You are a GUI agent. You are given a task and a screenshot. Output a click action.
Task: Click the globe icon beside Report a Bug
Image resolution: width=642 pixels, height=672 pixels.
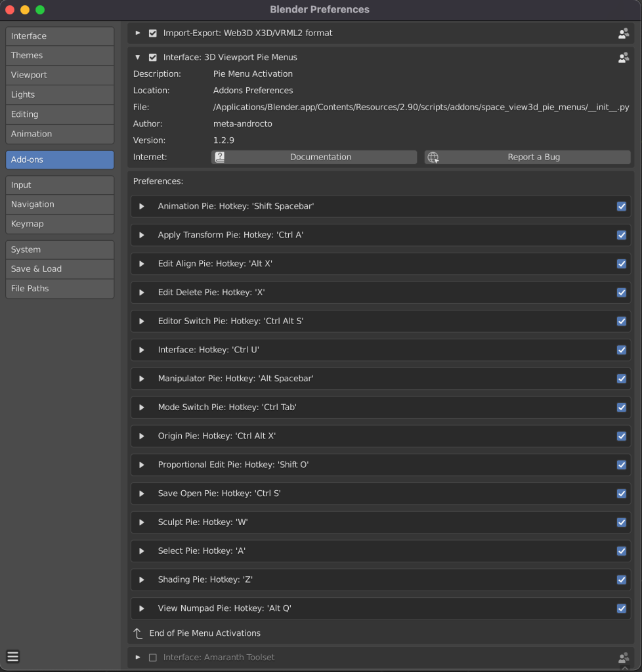[433, 157]
